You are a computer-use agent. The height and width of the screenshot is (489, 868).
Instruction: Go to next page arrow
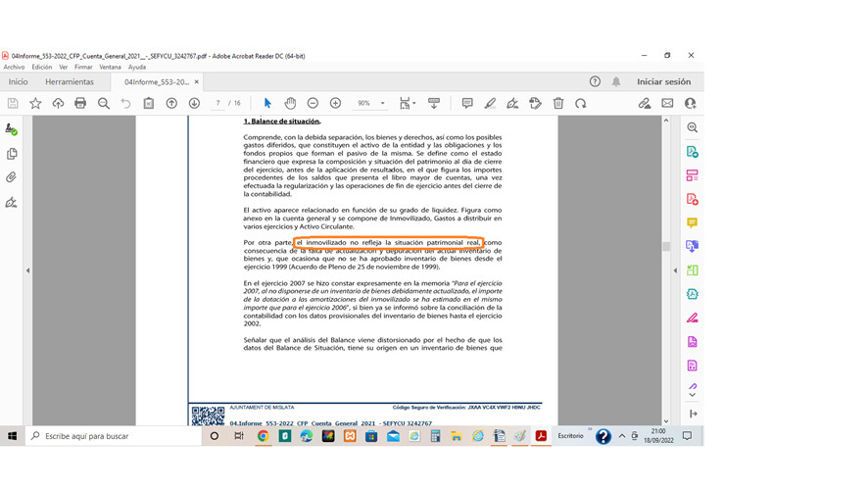(x=194, y=103)
